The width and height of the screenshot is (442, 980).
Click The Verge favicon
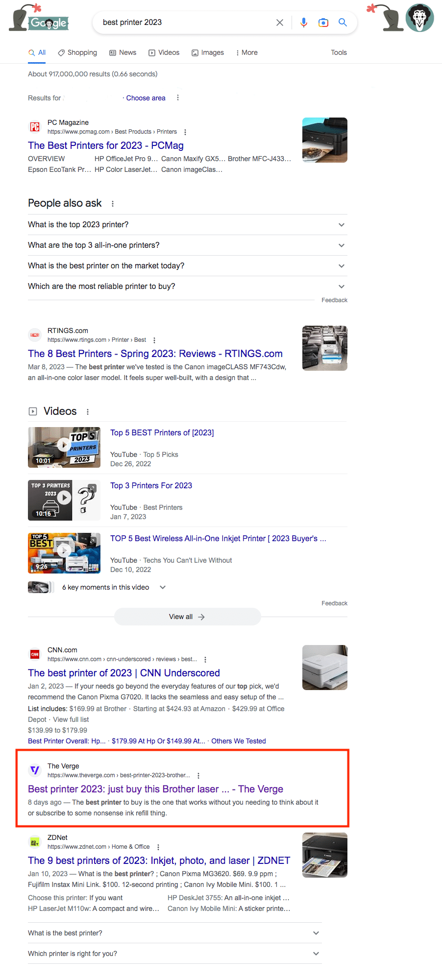point(35,770)
